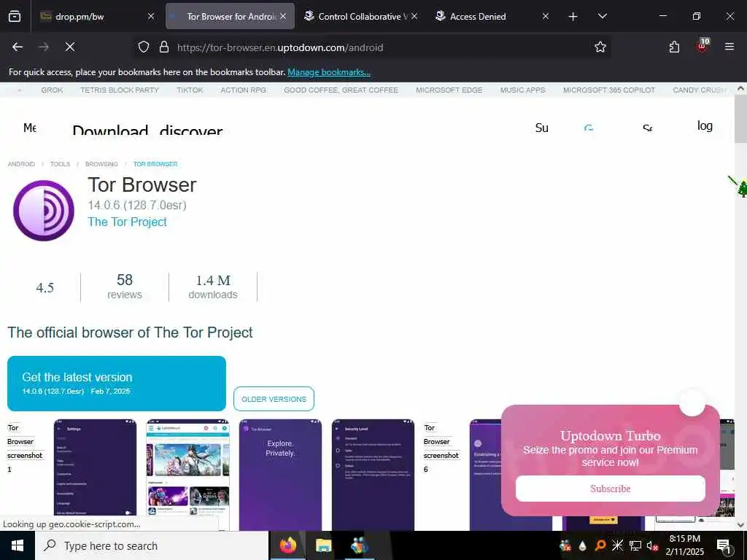Screen dimensions: 747x560
Task: Open the notification center icon
Action: 724,546
